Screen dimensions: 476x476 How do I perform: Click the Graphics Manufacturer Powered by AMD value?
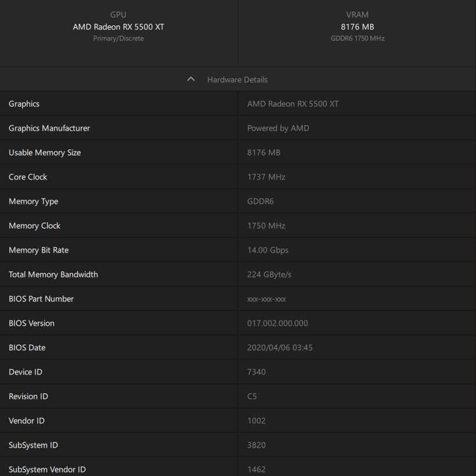(x=278, y=128)
